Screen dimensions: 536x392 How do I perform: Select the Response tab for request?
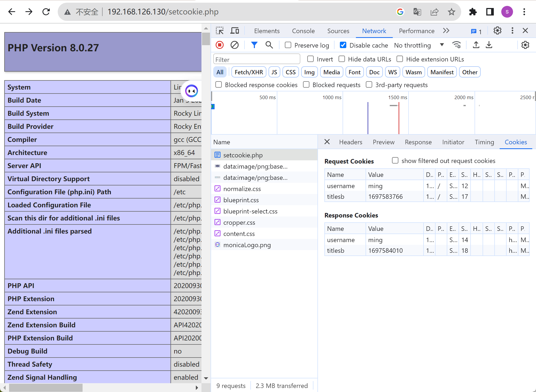coord(418,142)
